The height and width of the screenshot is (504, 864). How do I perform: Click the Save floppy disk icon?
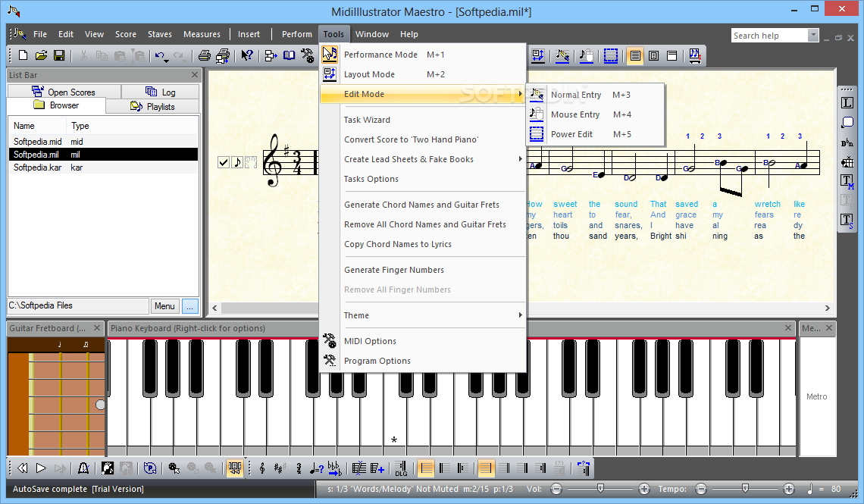click(59, 55)
